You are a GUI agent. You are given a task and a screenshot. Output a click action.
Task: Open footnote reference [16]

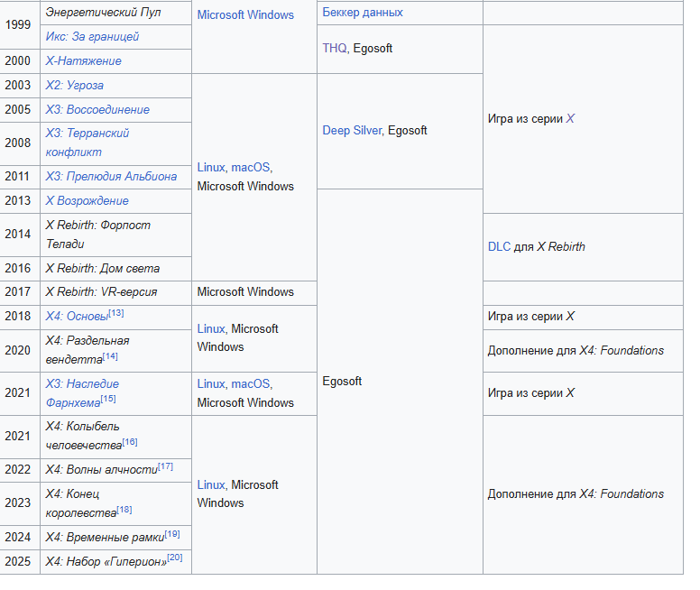[x=130, y=442]
